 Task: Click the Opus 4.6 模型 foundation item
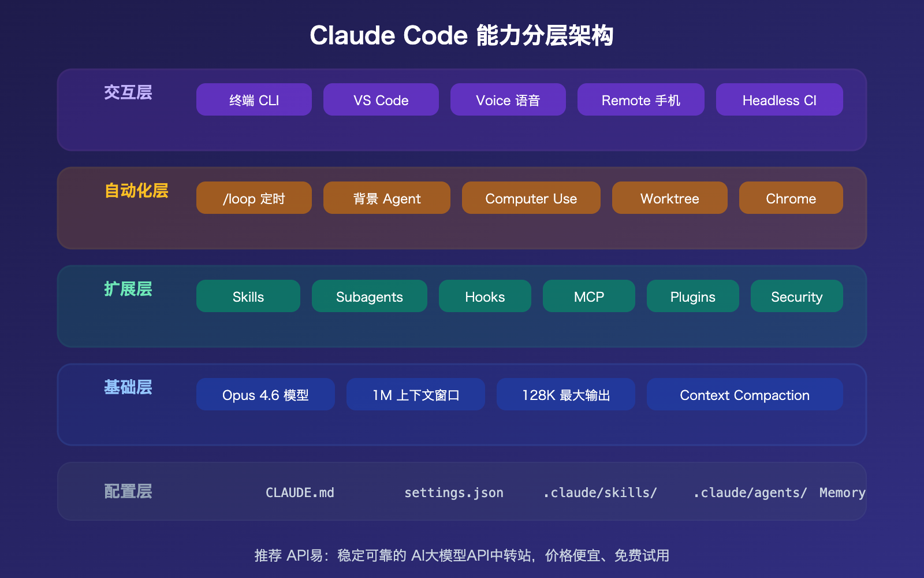click(265, 394)
